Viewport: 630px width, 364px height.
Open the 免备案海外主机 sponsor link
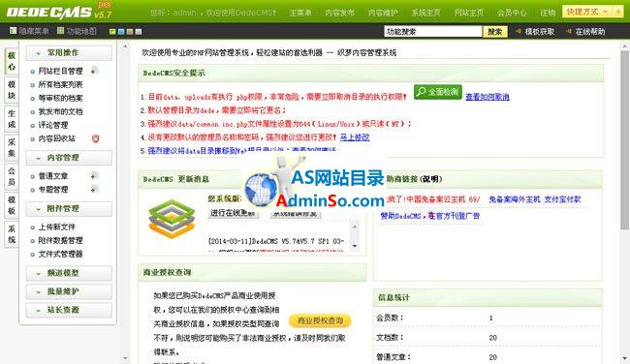point(515,199)
